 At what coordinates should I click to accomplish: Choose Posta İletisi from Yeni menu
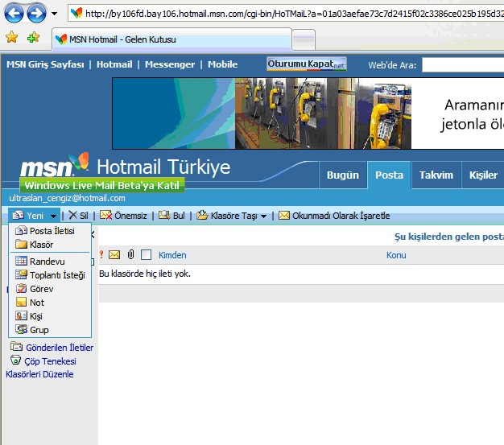(x=50, y=231)
